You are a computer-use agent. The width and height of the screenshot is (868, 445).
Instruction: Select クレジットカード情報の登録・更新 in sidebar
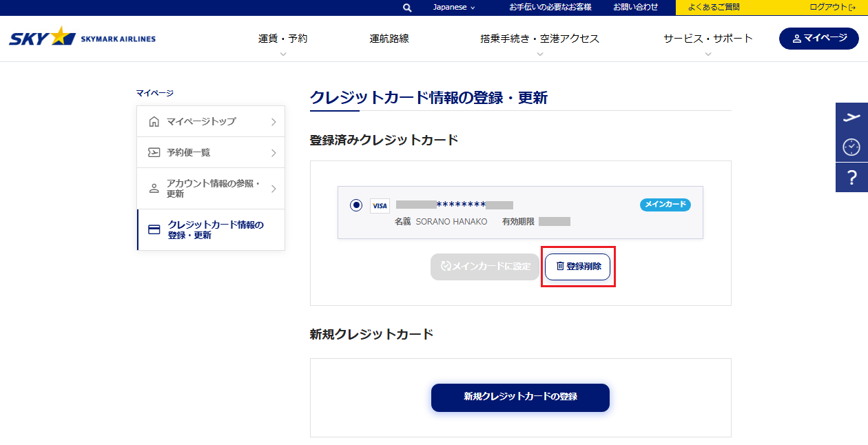[215, 230]
